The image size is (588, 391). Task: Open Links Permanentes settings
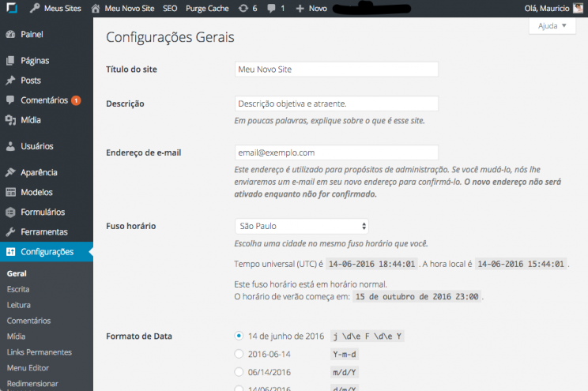point(39,352)
